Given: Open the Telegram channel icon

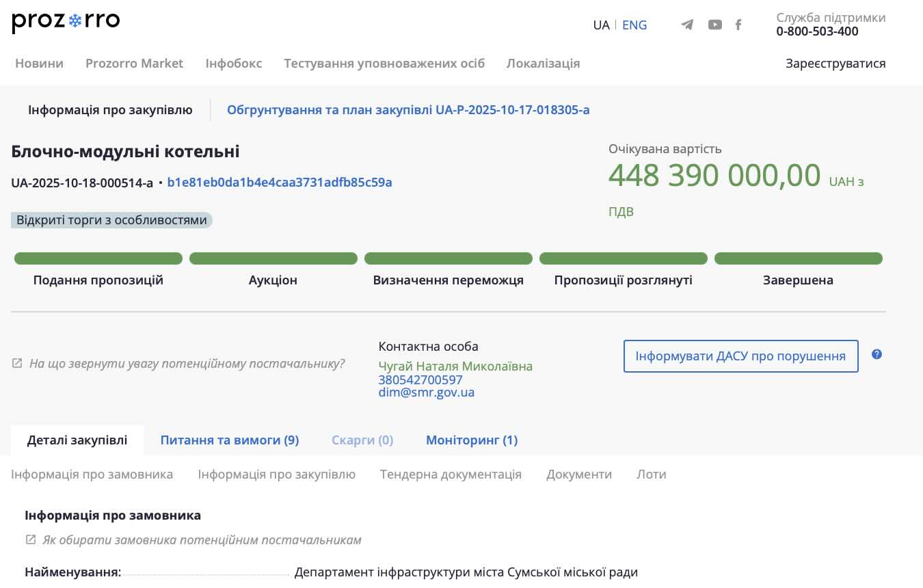Looking at the screenshot, I should [687, 25].
